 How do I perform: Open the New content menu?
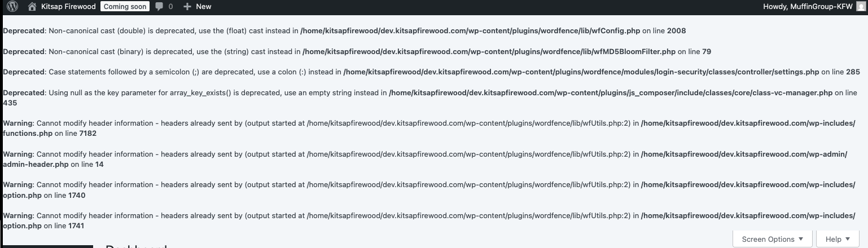click(197, 7)
